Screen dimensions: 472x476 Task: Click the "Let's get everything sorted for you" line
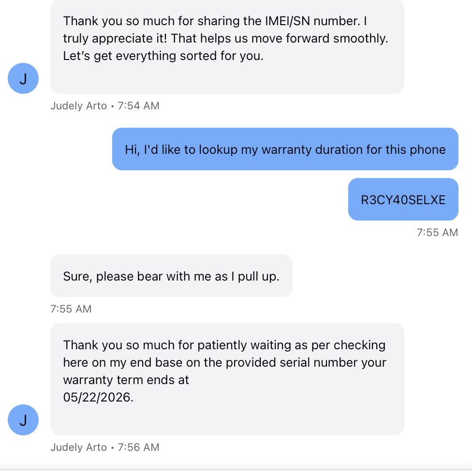point(163,56)
